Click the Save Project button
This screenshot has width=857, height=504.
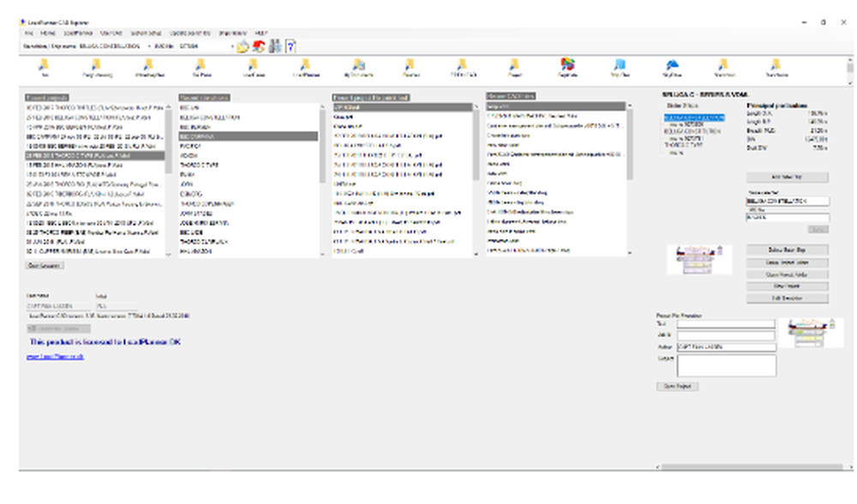677,386
